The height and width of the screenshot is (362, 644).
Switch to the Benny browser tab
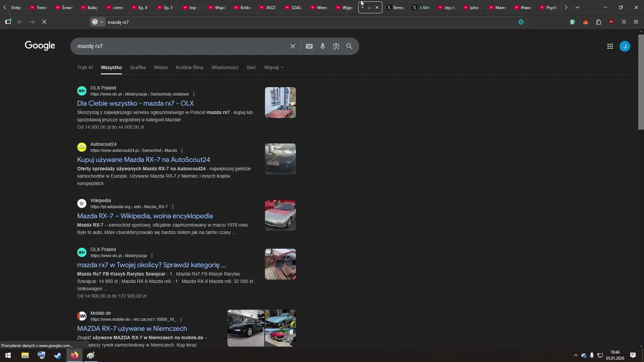395,8
